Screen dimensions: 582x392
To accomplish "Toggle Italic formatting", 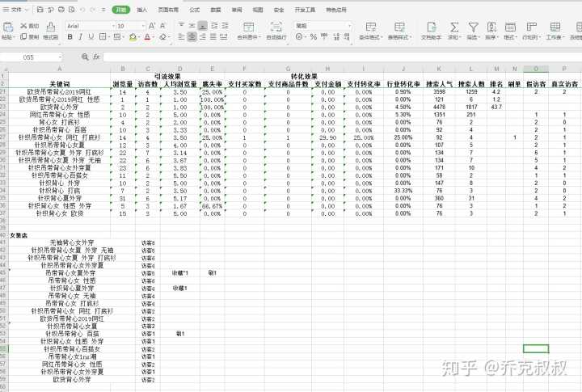I will tap(81, 36).
